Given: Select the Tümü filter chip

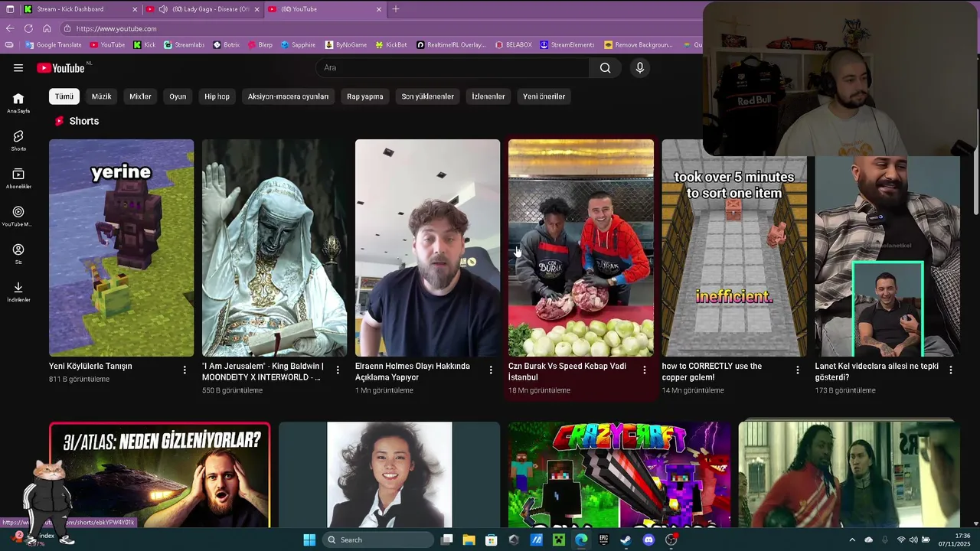Looking at the screenshot, I should pos(64,96).
